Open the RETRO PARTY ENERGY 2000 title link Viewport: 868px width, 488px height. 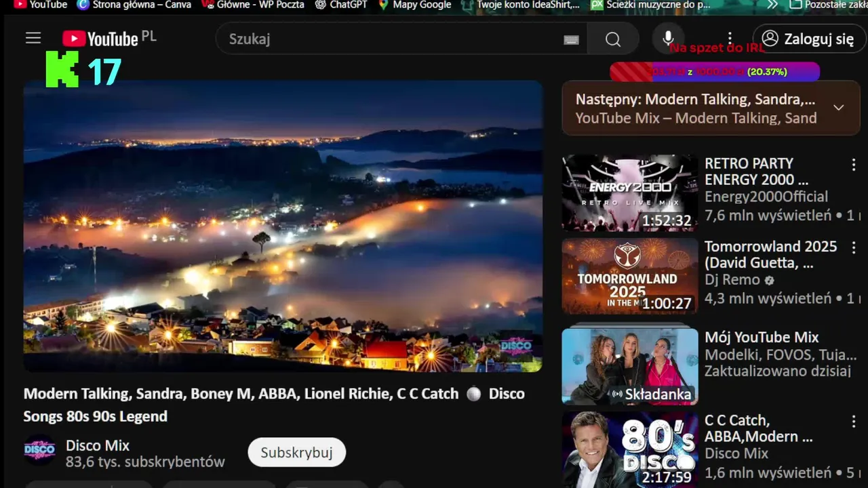(757, 171)
